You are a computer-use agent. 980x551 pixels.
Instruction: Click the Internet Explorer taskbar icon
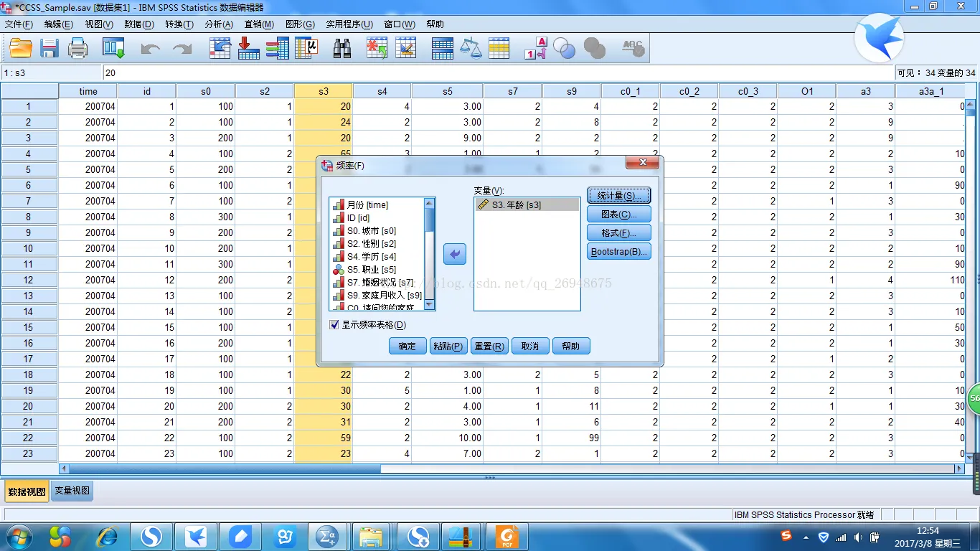tap(107, 536)
